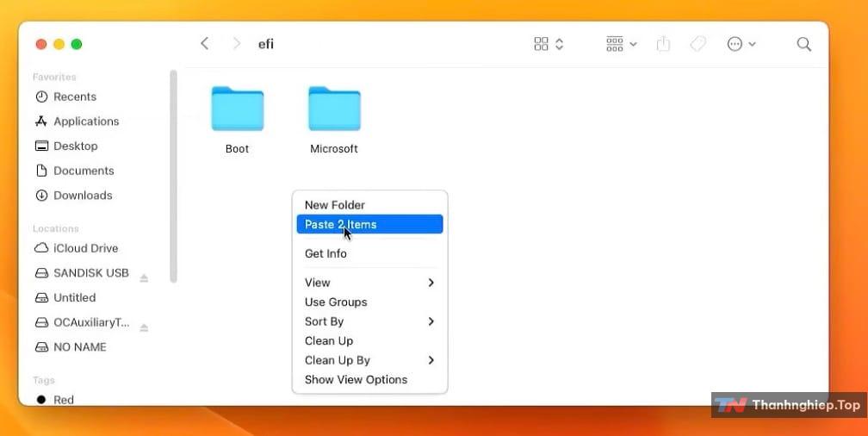Choose New Folder from context menu

pyautogui.click(x=369, y=205)
